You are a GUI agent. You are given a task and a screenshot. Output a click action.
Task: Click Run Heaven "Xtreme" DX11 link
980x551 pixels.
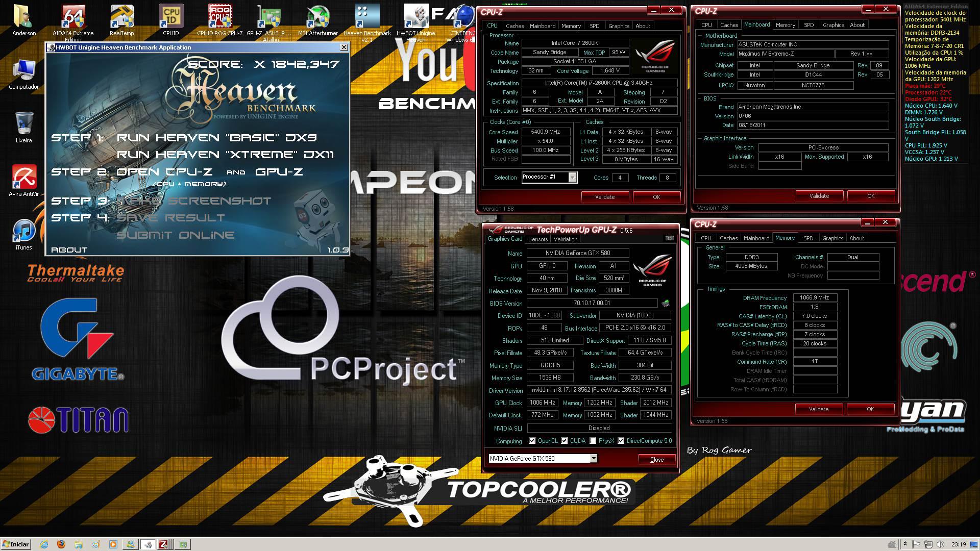point(225,155)
